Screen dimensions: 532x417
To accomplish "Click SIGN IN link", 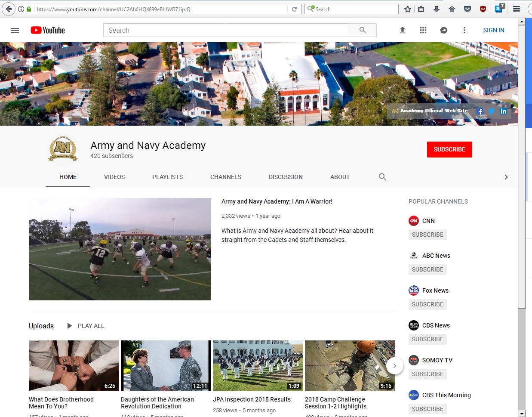I will click(x=494, y=30).
